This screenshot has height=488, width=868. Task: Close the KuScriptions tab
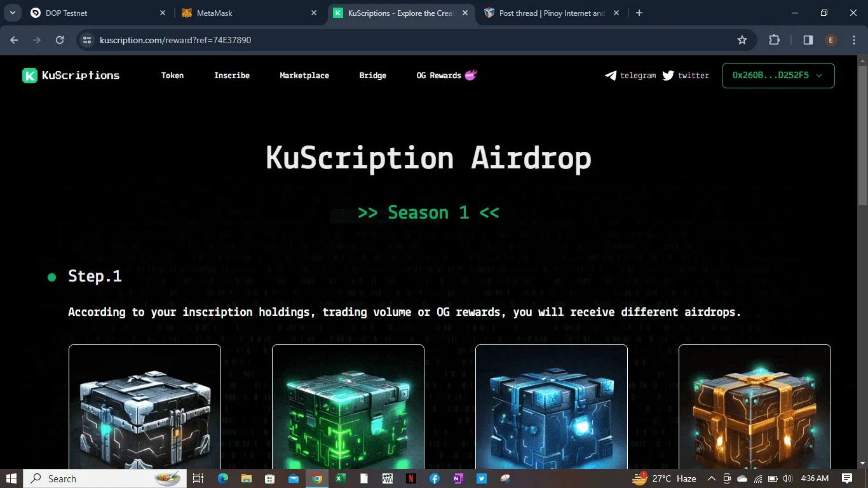[466, 13]
